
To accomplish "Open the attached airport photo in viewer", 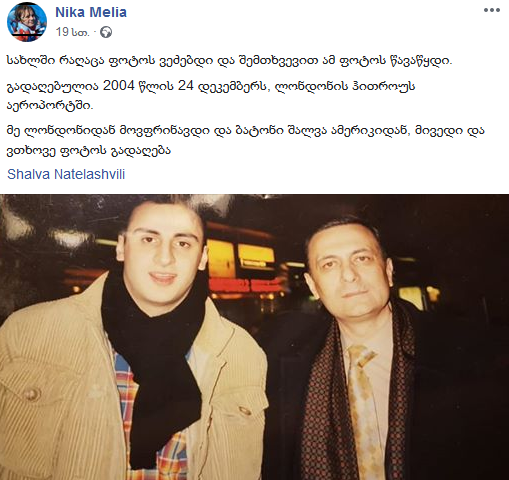I will coord(254,337).
